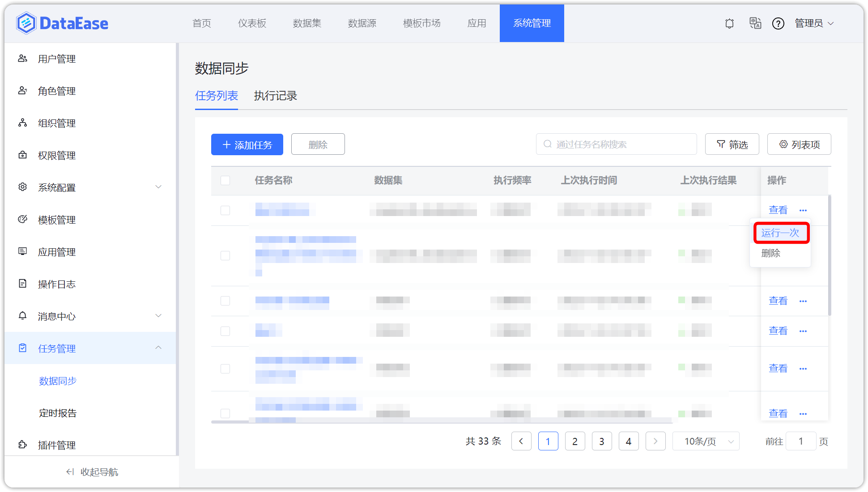868x492 pixels.
Task: Click the language translation icon
Action: (x=755, y=23)
